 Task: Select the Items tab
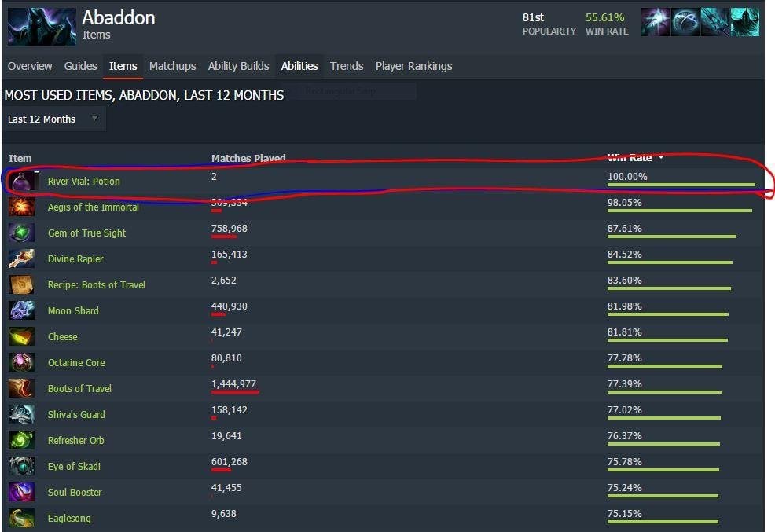pyautogui.click(x=123, y=66)
